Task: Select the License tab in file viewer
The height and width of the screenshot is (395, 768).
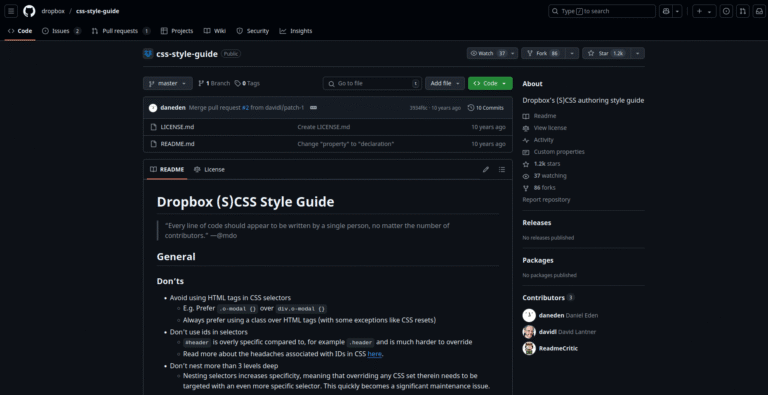Action: click(x=209, y=170)
